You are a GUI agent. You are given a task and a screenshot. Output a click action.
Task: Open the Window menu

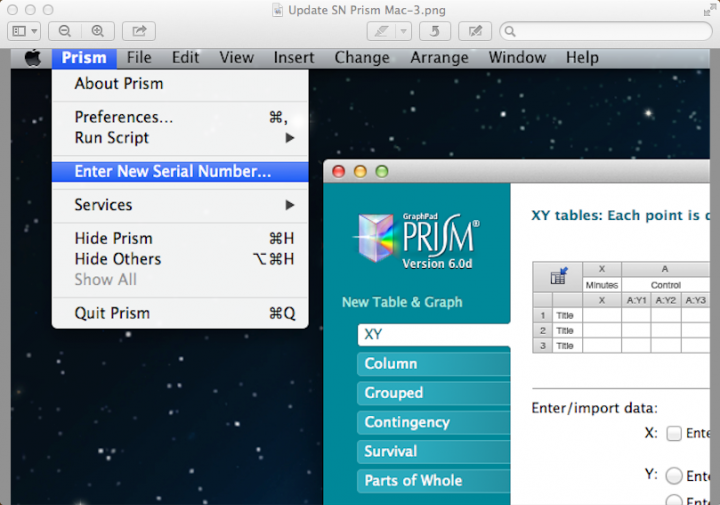[517, 58]
